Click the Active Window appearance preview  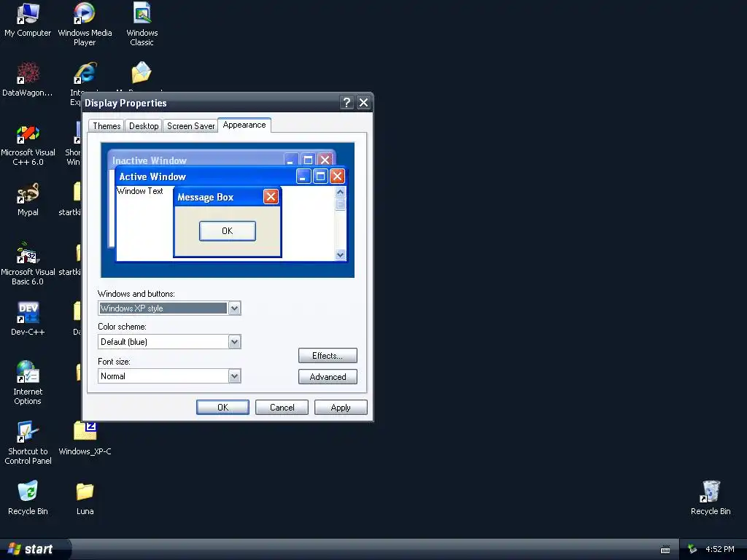[231, 214]
